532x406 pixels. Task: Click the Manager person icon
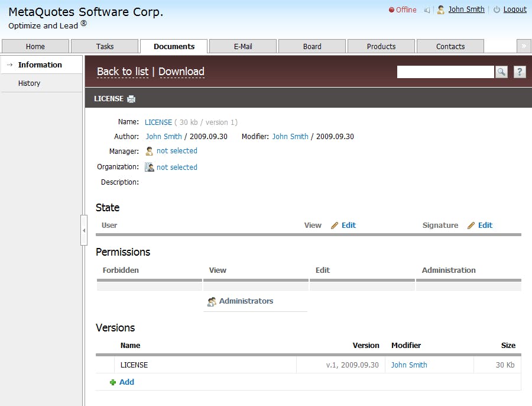click(149, 151)
